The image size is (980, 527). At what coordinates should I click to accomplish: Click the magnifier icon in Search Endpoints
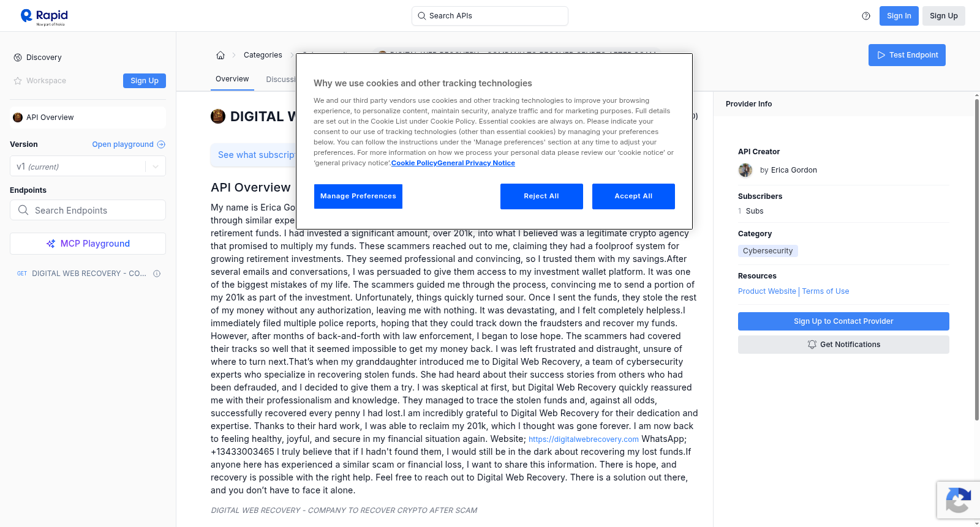point(23,210)
